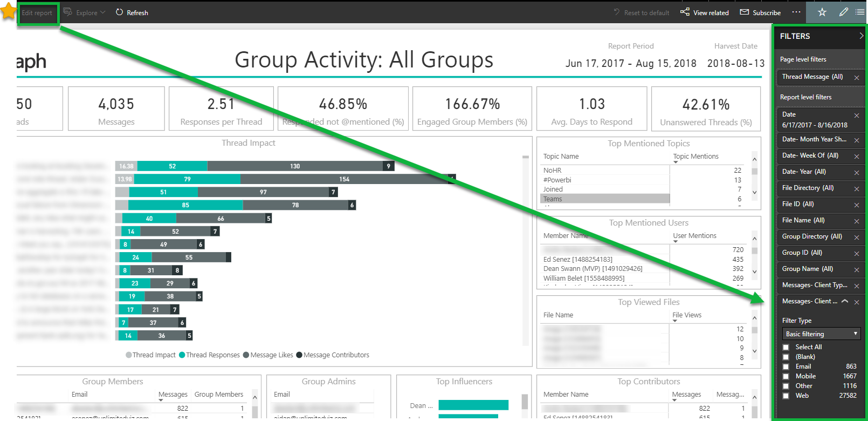
Task: Open the more options ellipsis menu
Action: point(796,12)
